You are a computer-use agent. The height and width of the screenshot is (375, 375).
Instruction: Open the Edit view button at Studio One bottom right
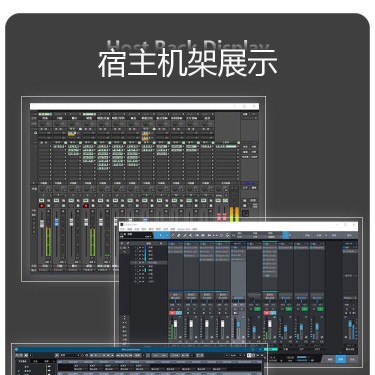point(330,359)
